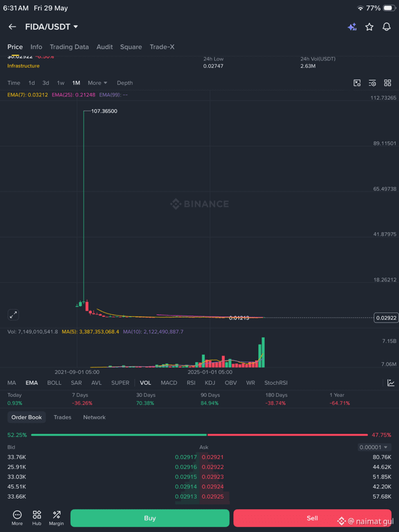Expand chart to fullscreen
Screen dimensions: 399x532
[x=13, y=315]
